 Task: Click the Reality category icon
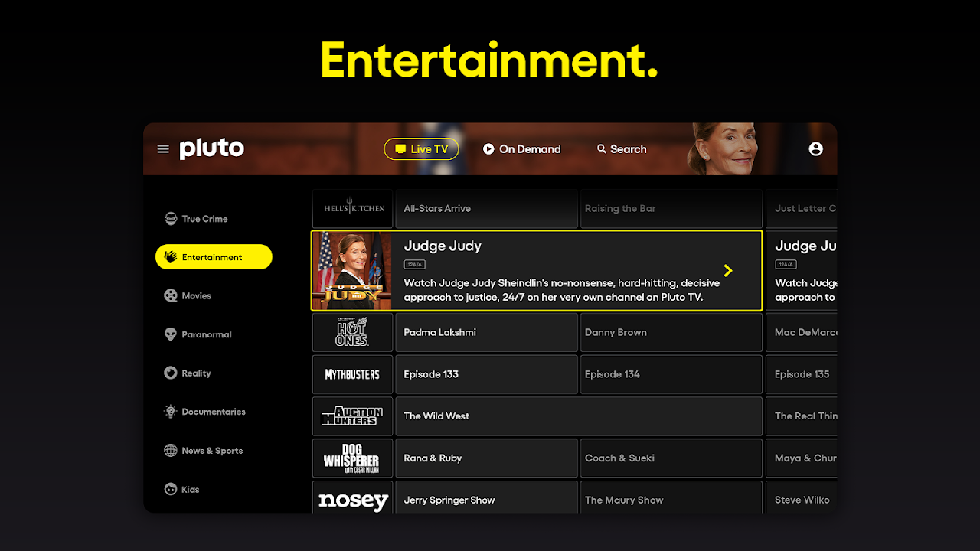click(x=171, y=373)
